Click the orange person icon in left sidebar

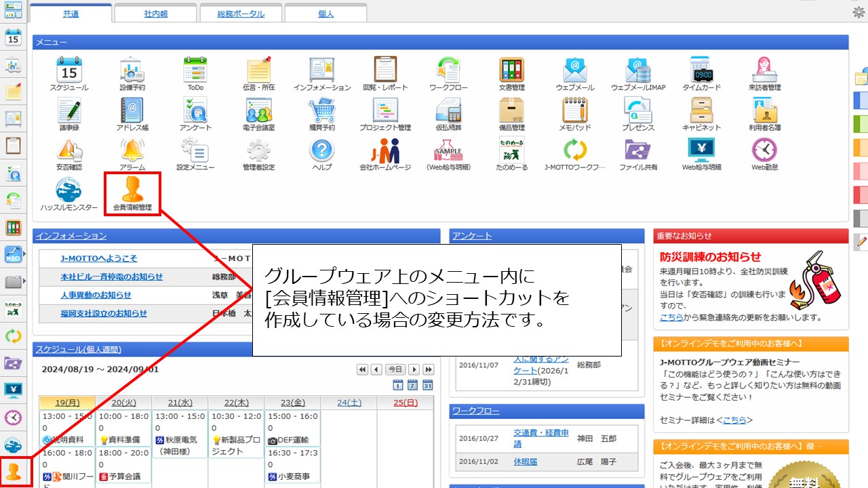[13, 471]
